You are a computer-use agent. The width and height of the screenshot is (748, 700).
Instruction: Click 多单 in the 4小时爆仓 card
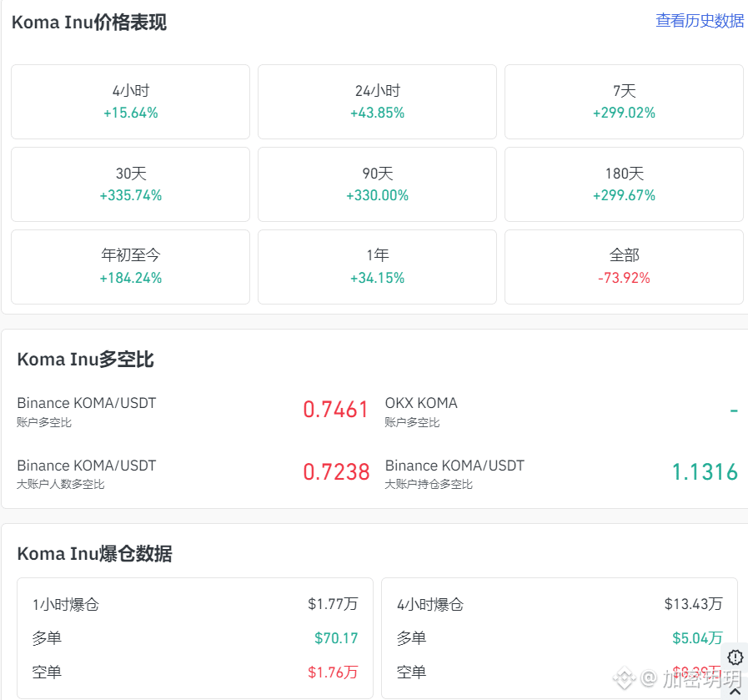tap(411, 638)
